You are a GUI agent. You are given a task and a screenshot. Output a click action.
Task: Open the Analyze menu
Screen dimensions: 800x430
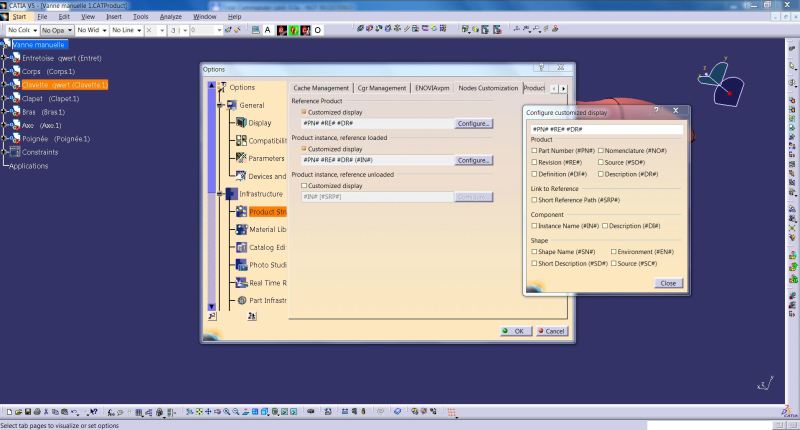point(170,16)
